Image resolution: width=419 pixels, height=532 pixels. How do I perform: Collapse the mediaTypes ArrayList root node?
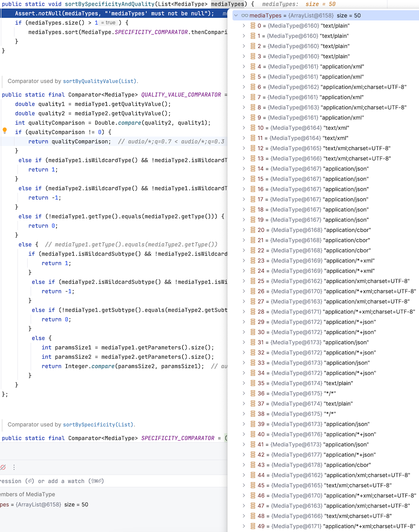pos(236,16)
